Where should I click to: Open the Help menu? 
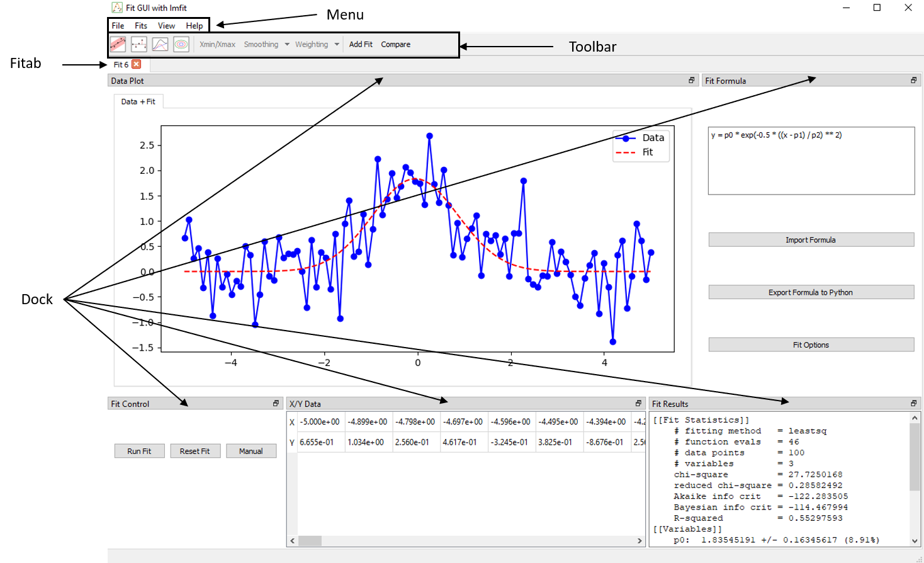coord(194,26)
